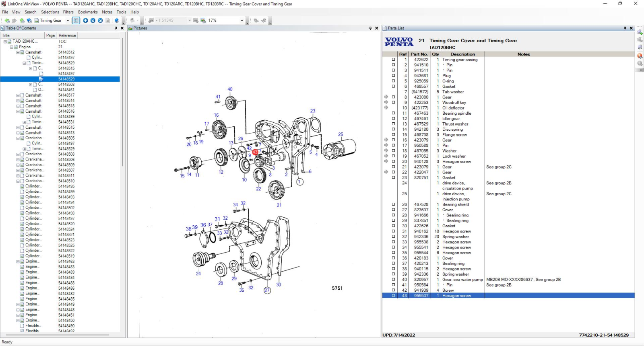644x346 pixels.
Task: Click the link arrow beside part 423080
Action: [x=386, y=97]
